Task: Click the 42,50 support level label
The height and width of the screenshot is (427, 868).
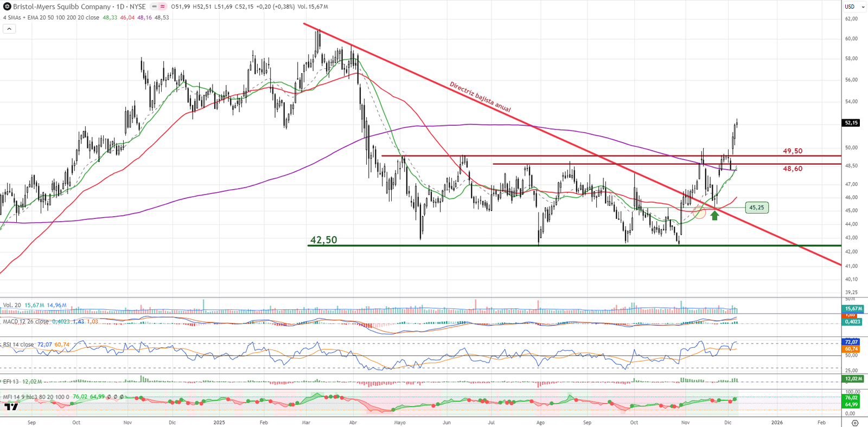Action: [x=323, y=240]
